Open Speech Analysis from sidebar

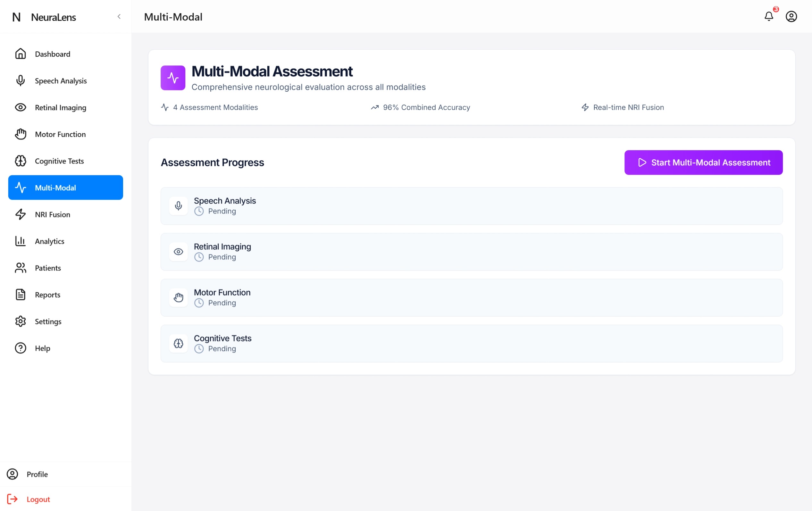pos(61,80)
